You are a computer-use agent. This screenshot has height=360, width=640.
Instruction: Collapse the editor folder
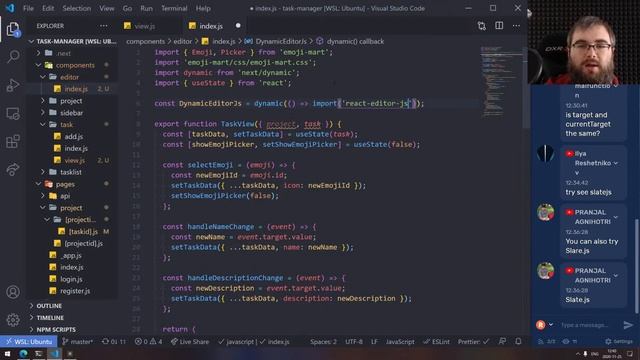tap(69, 77)
